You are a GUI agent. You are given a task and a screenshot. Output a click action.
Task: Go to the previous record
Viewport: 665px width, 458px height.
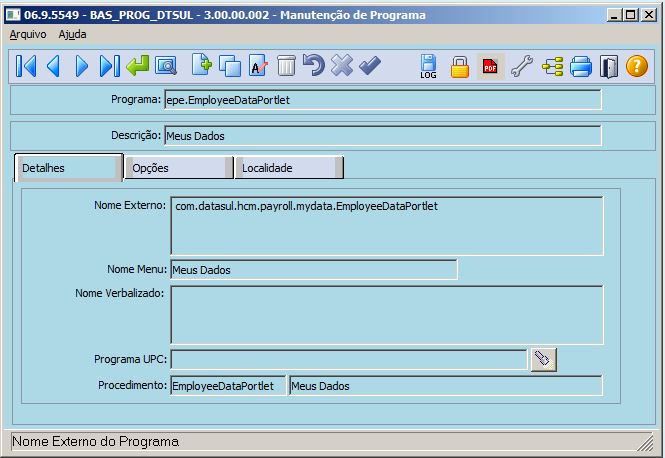click(x=53, y=66)
